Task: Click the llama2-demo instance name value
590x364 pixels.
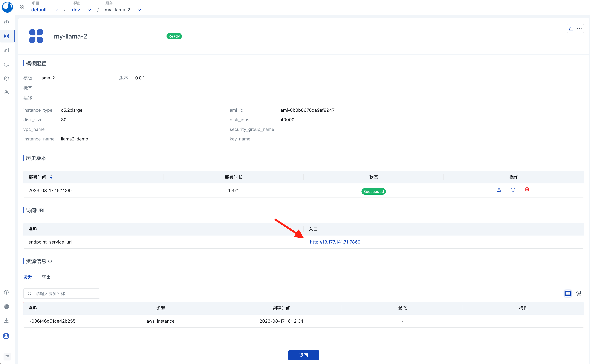Action: tap(74, 139)
